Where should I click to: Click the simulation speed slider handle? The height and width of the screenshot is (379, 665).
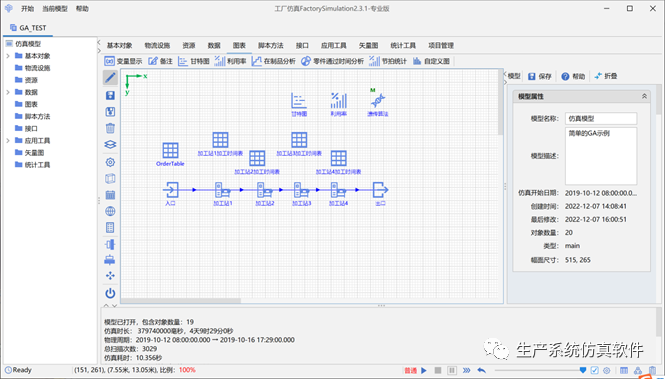point(583,371)
